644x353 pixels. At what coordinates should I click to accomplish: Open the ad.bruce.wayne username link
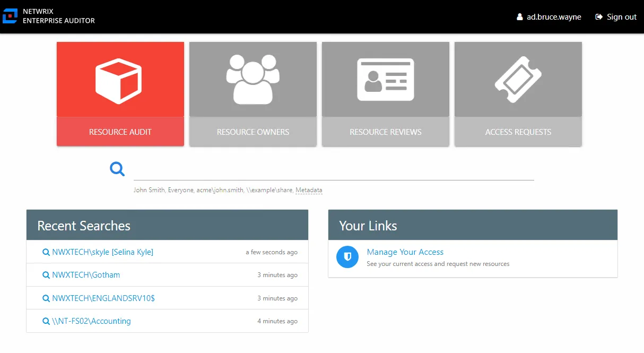coord(554,17)
